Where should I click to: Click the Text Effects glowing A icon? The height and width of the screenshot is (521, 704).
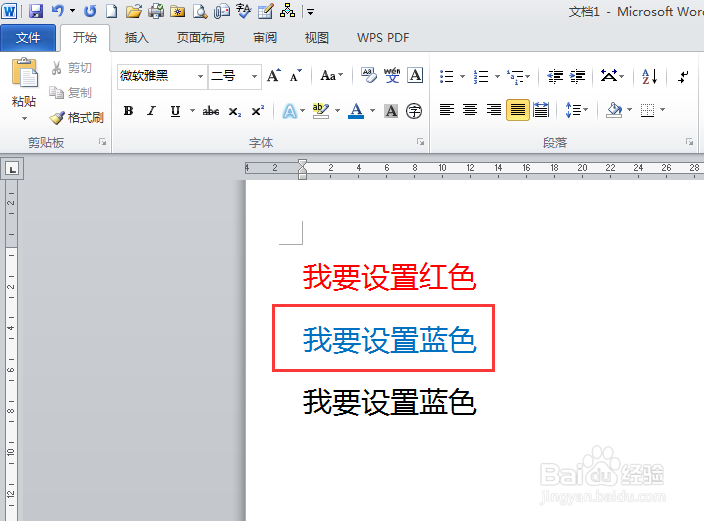tap(290, 111)
